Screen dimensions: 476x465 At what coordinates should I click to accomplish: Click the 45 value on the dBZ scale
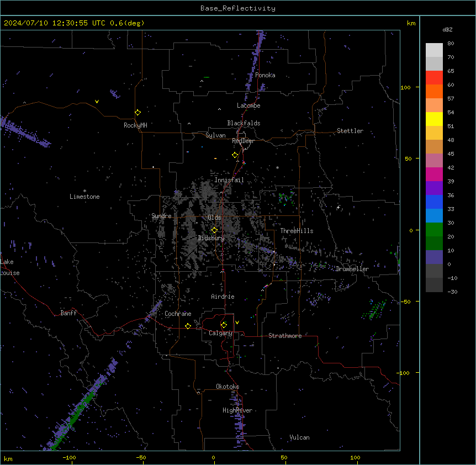tap(451, 154)
